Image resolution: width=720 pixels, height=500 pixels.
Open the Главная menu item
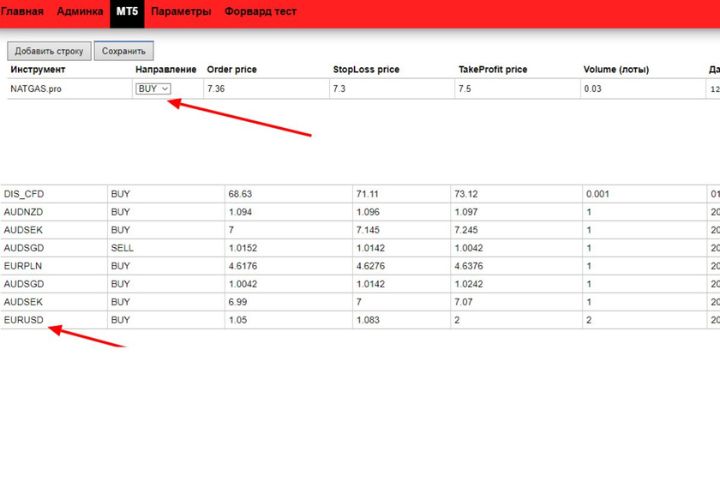pos(22,11)
